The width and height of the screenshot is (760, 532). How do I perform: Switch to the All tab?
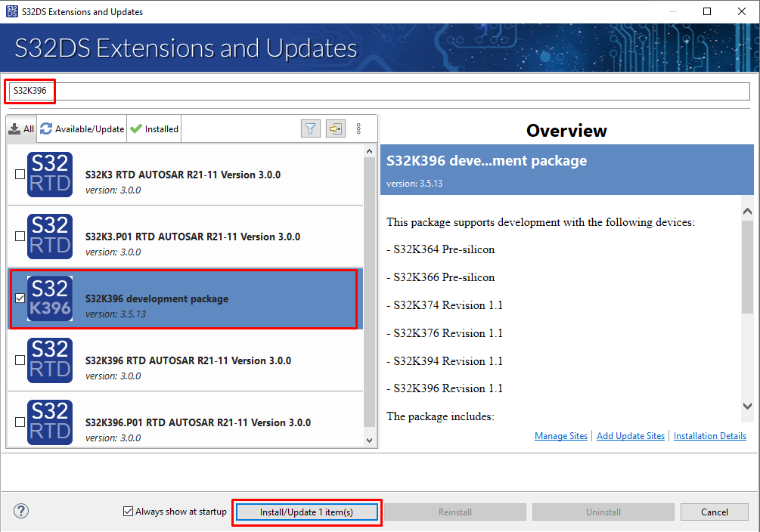click(x=22, y=129)
